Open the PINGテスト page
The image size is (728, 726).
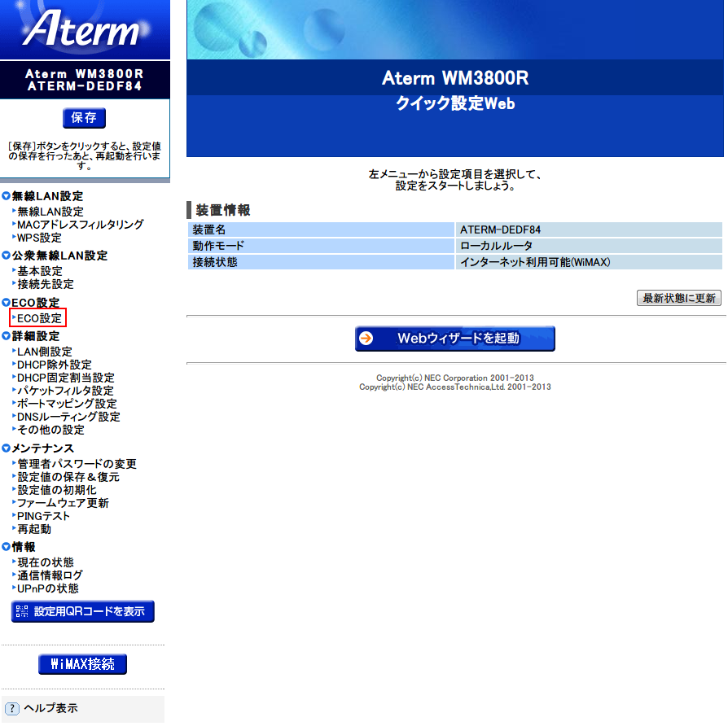(44, 516)
